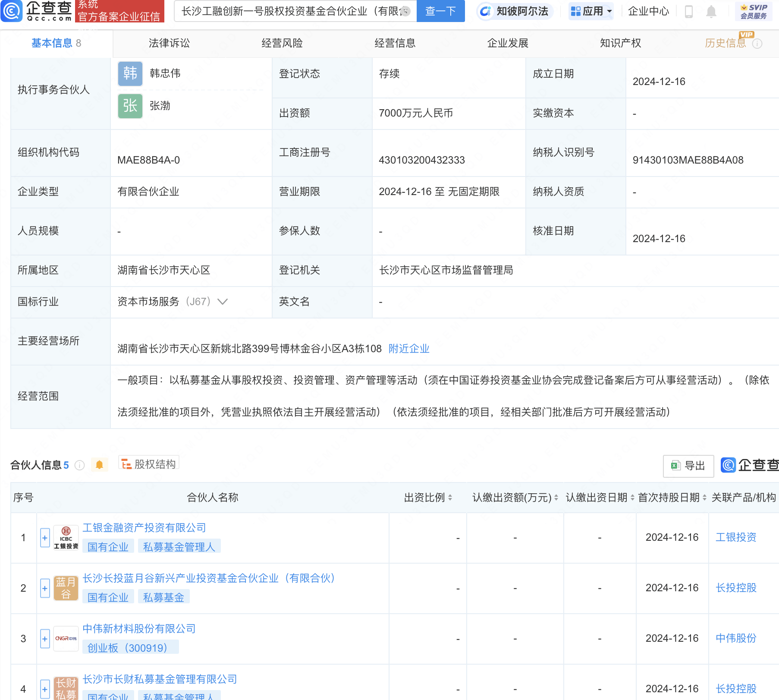
Task: Open 工银金融资产投资有限公司 link
Action: (144, 528)
